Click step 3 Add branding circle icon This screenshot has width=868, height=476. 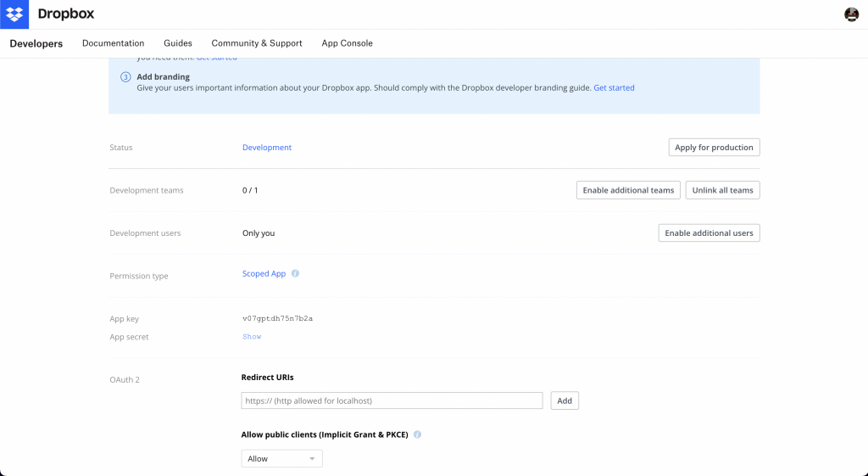click(x=125, y=77)
